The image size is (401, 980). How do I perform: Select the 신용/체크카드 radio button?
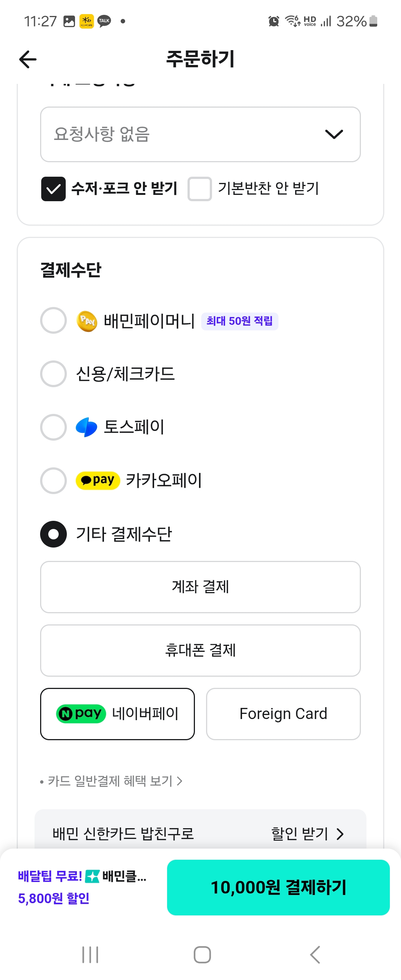[53, 373]
